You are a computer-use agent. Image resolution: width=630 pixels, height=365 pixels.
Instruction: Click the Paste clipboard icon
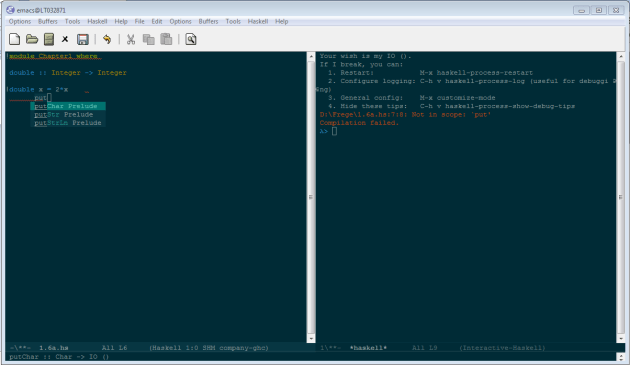point(166,39)
